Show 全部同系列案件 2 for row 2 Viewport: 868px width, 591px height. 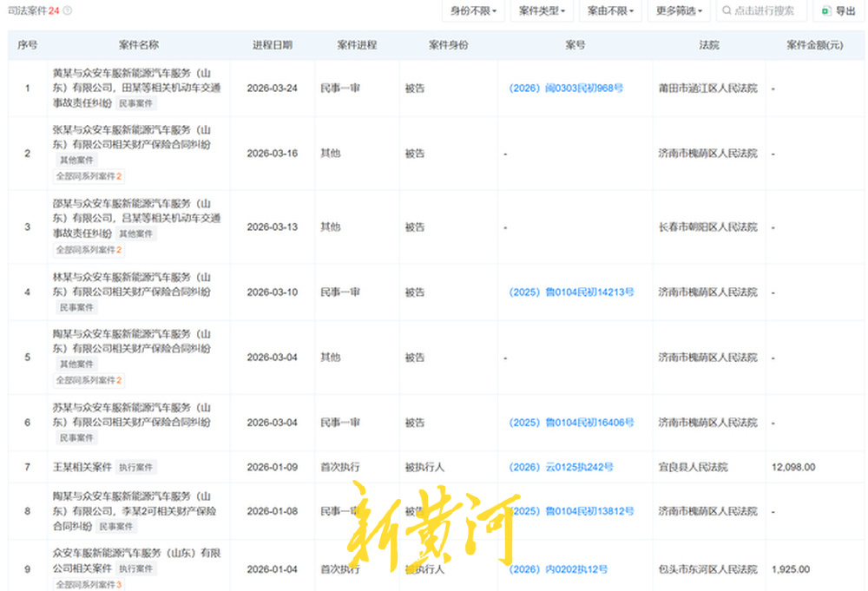tap(89, 176)
